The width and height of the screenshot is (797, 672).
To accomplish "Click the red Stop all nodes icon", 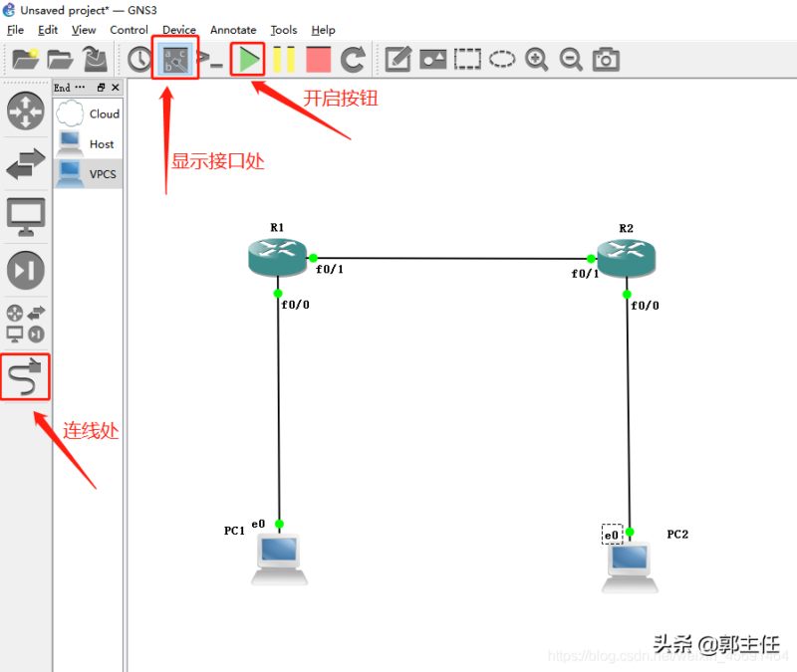I will tap(318, 60).
